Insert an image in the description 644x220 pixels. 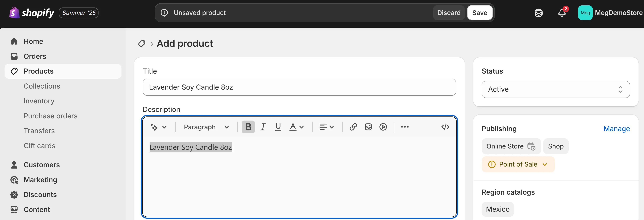point(368,127)
